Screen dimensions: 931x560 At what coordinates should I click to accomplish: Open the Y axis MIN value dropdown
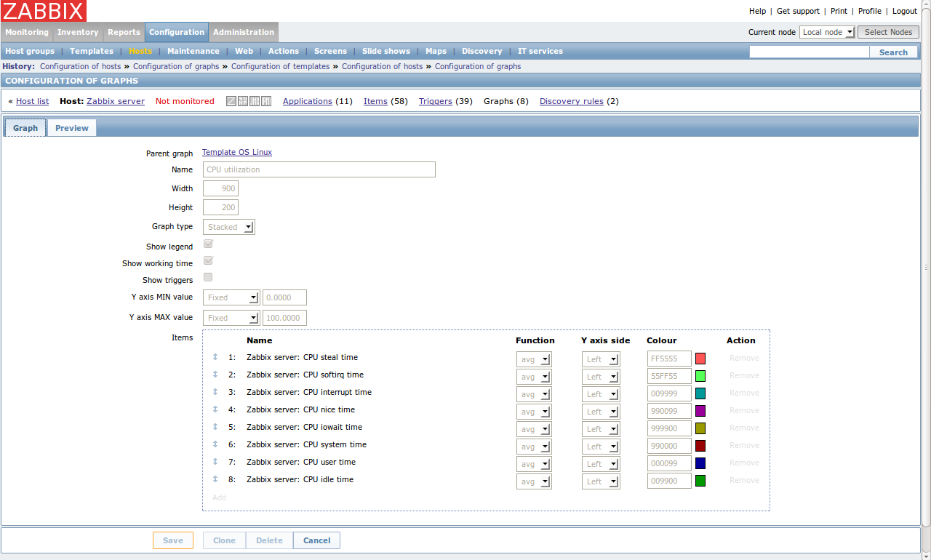pos(231,297)
